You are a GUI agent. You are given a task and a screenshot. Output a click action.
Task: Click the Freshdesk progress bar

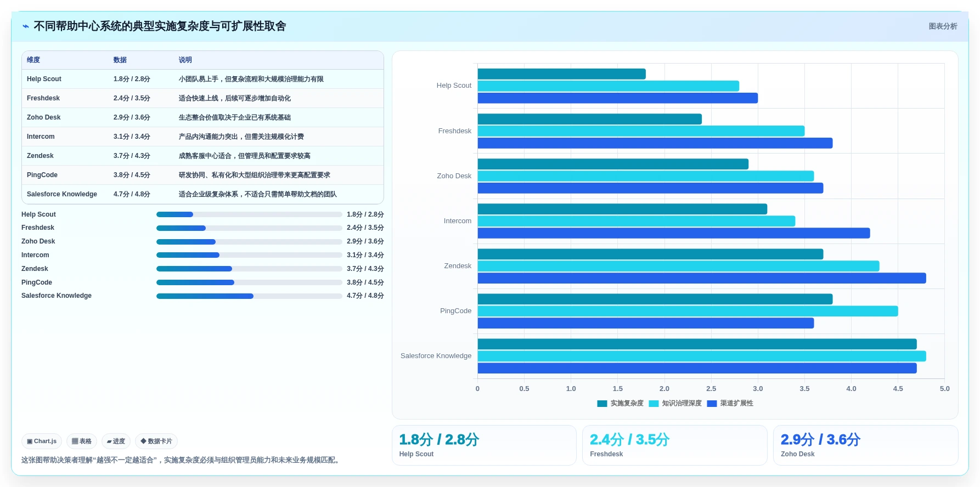[249, 228]
